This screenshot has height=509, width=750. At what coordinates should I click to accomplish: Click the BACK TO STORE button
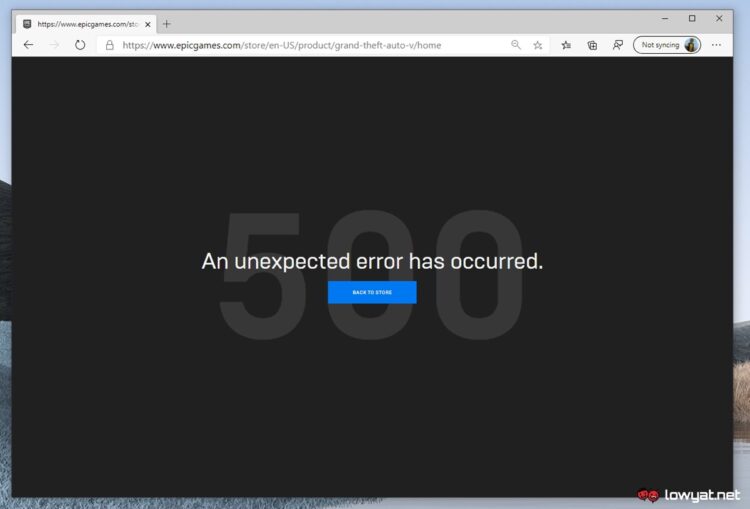pos(372,292)
